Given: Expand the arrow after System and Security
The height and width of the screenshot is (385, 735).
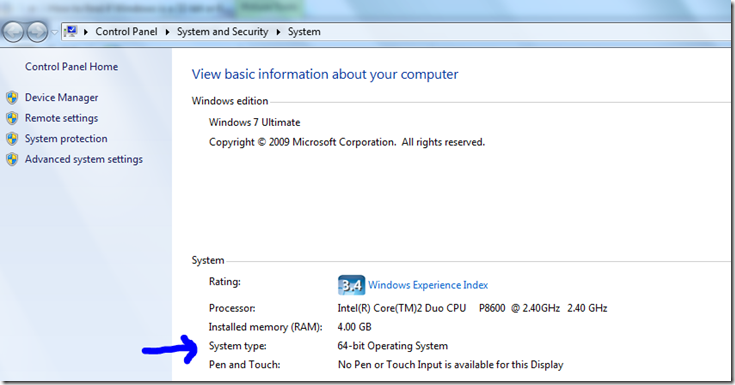Looking at the screenshot, I should [x=278, y=32].
